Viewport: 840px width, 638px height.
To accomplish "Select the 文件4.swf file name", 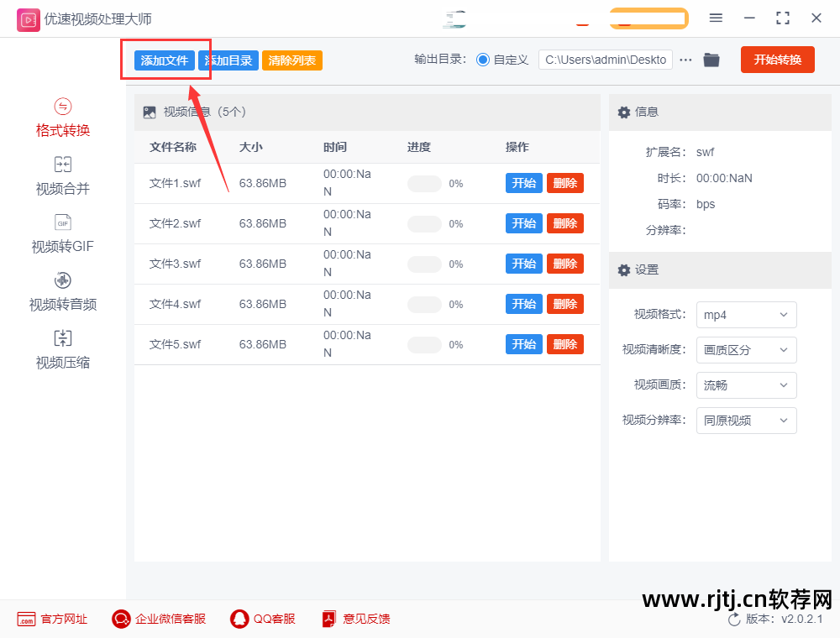I will pyautogui.click(x=176, y=304).
